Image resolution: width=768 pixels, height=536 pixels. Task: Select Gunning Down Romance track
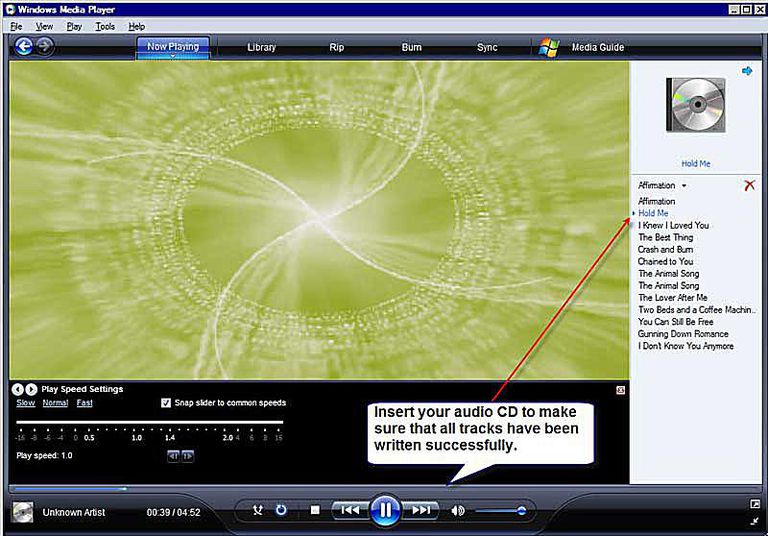683,334
